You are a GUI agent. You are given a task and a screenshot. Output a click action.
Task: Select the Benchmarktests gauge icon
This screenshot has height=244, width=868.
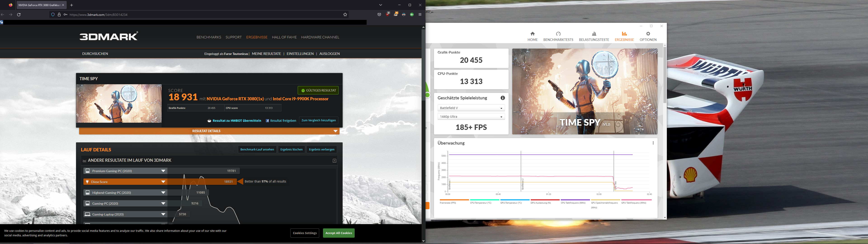pos(558,34)
